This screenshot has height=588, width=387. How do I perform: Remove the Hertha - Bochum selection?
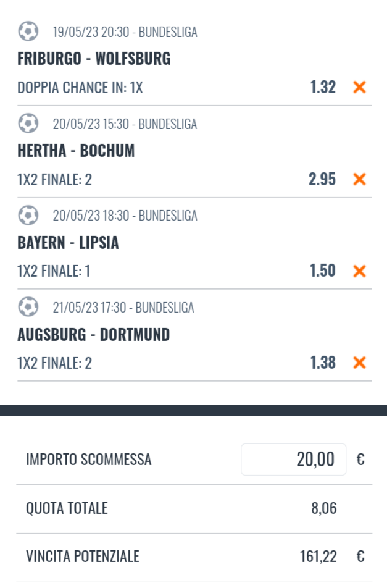359,180
